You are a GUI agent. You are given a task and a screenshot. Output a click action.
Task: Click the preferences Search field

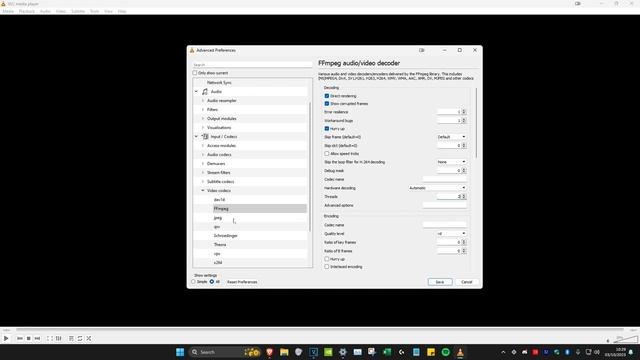click(252, 64)
